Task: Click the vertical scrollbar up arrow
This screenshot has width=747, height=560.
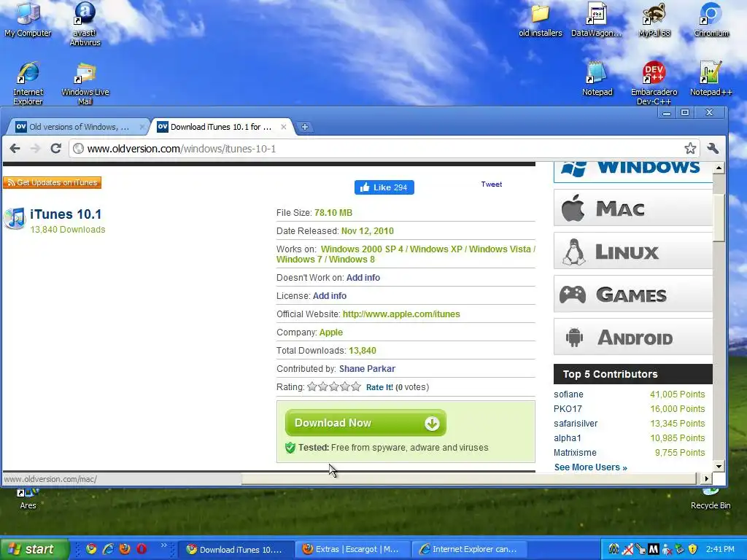Action: (x=719, y=168)
